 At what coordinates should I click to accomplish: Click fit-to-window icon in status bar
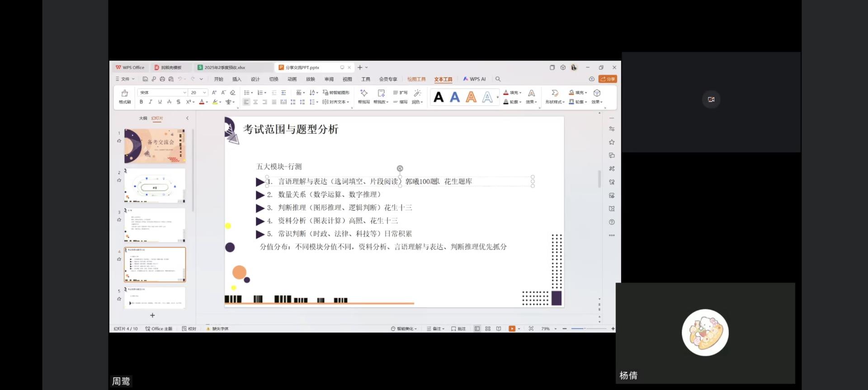tap(531, 329)
